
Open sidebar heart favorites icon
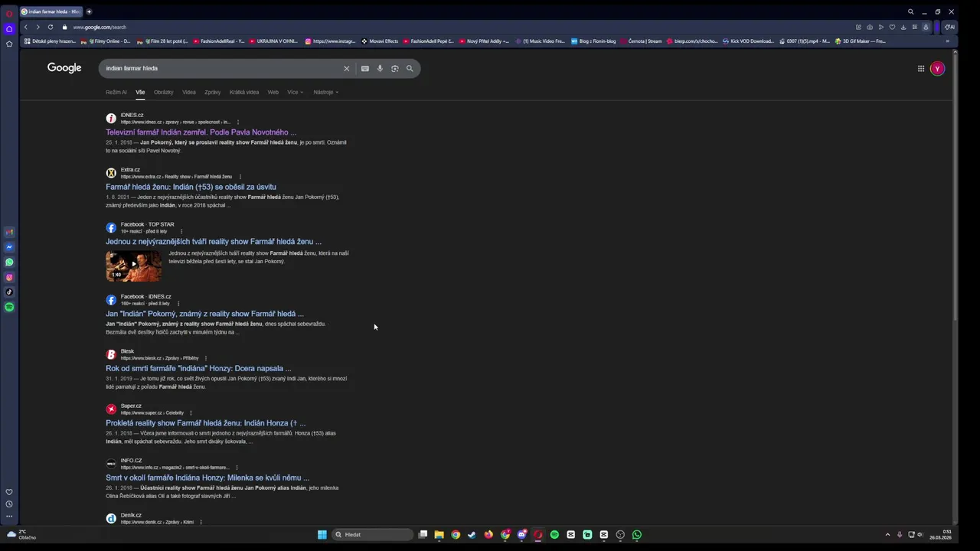(9, 492)
